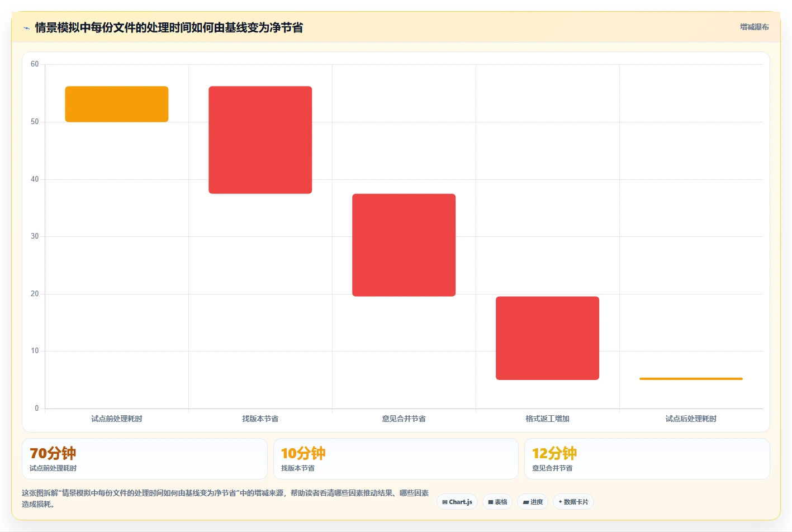
Task: Click the y-axis tick value 60
Action: pos(35,64)
